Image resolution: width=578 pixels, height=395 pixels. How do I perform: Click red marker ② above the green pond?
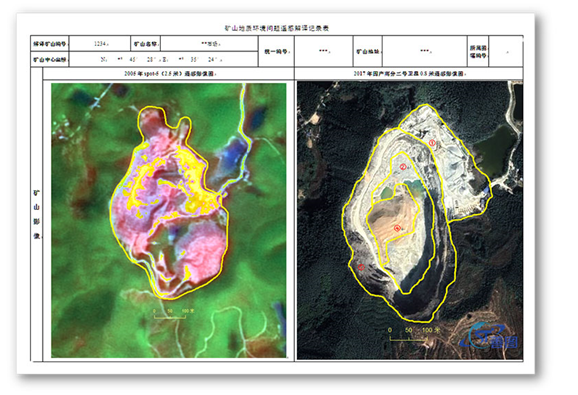point(403,167)
